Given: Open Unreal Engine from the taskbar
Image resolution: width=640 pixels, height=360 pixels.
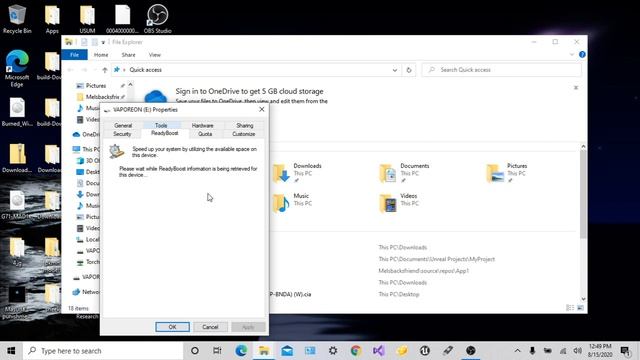Looking at the screenshot, I should (x=424, y=351).
